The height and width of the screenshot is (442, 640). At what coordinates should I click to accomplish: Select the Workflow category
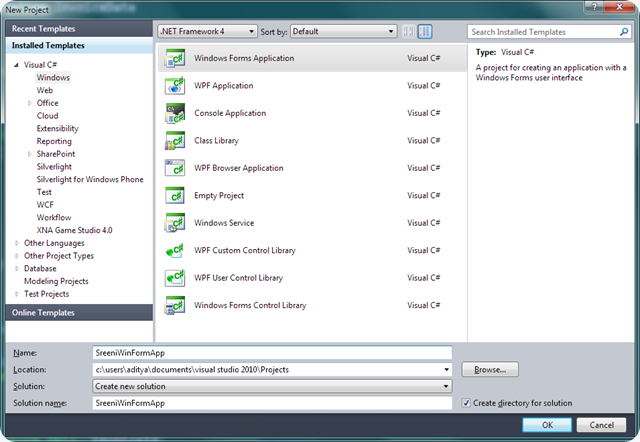[x=54, y=218]
